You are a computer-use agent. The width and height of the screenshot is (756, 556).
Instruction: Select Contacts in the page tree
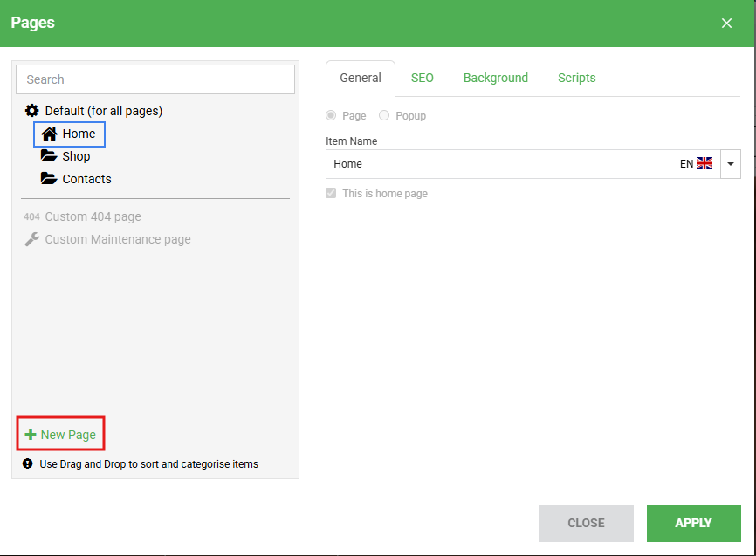click(x=86, y=179)
